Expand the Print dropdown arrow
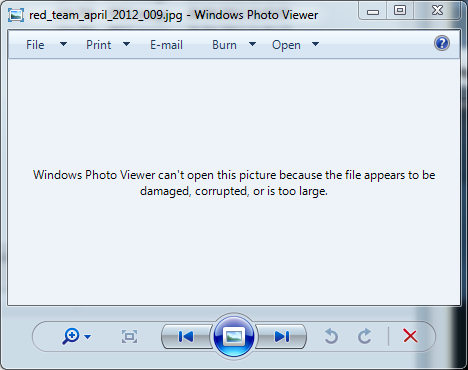The image size is (468, 370). 126,44
